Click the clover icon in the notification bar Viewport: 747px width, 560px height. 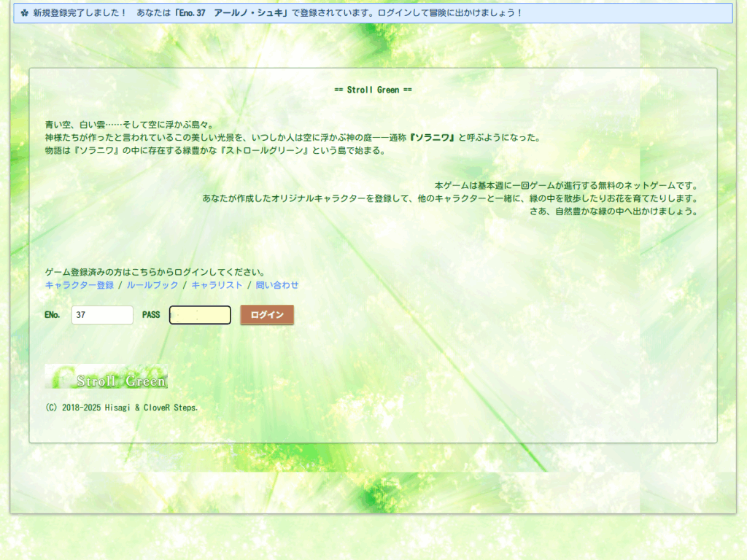[23, 13]
